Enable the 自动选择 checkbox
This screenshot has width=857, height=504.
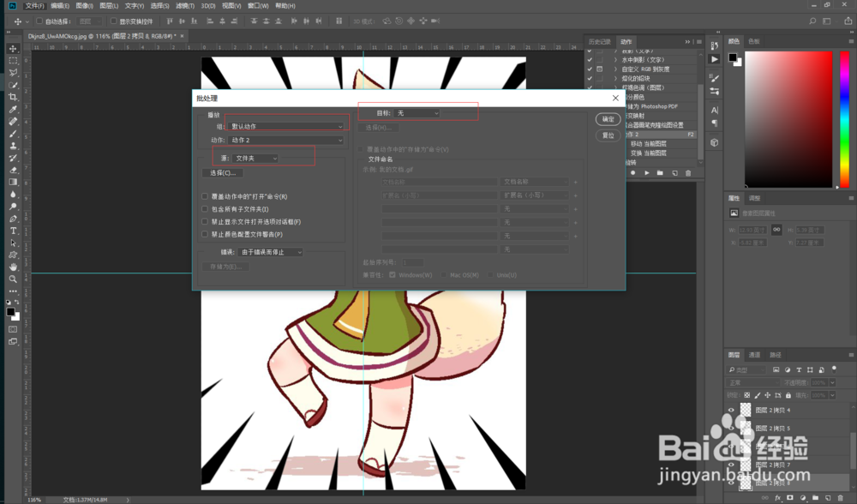tap(39, 21)
